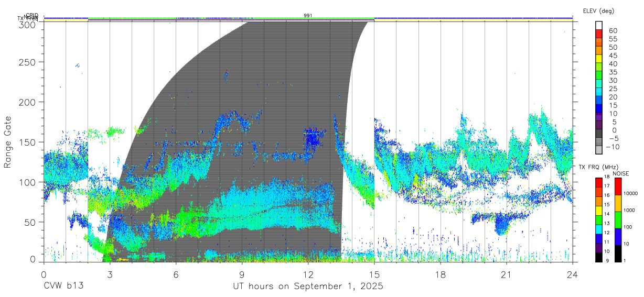Select the green 100–1000 NOISE swatch
644x297 pixels.
[x=618, y=219]
